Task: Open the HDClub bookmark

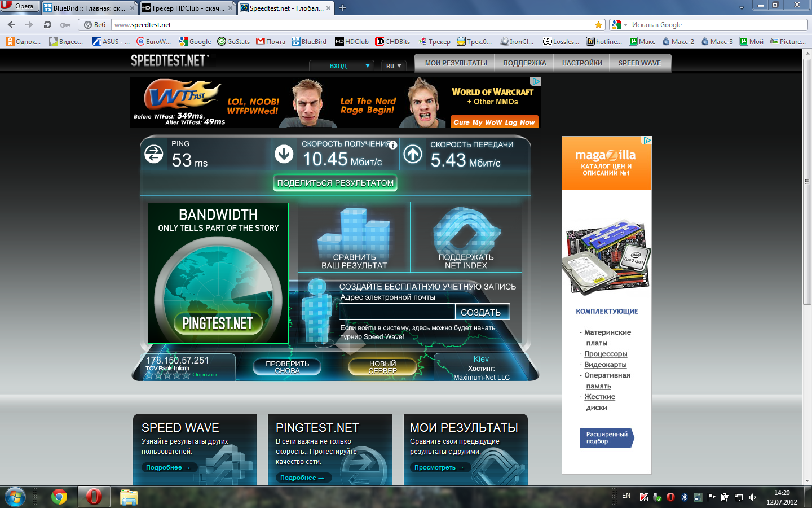Action: tap(352, 41)
